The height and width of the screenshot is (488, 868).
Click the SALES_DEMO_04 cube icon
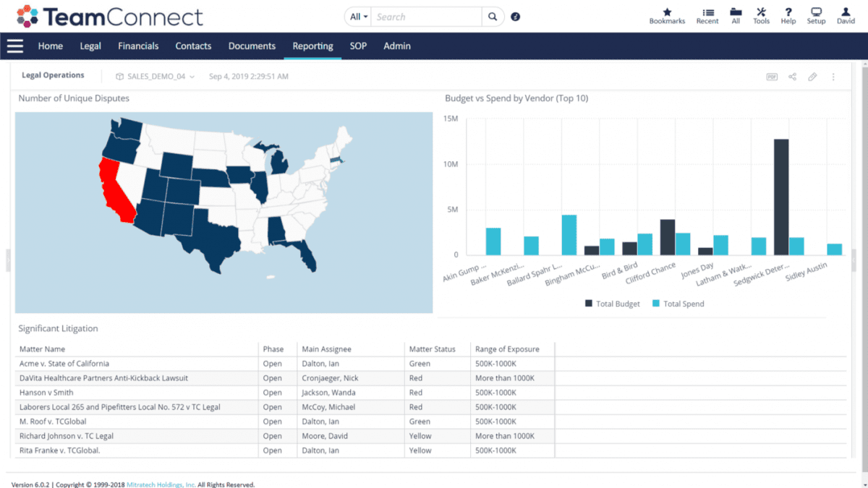[119, 76]
